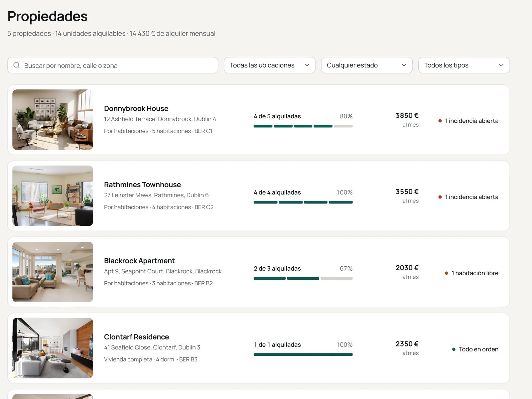The height and width of the screenshot is (399, 532).
Task: Open the Todas las ubicaciones dropdown
Action: (270, 65)
